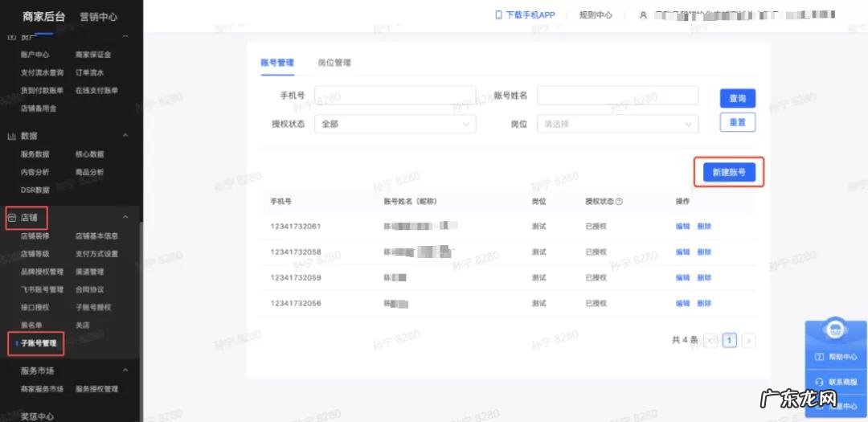Open 渠道管理 in sidebar
Screen dimensions: 868x422
90,272
